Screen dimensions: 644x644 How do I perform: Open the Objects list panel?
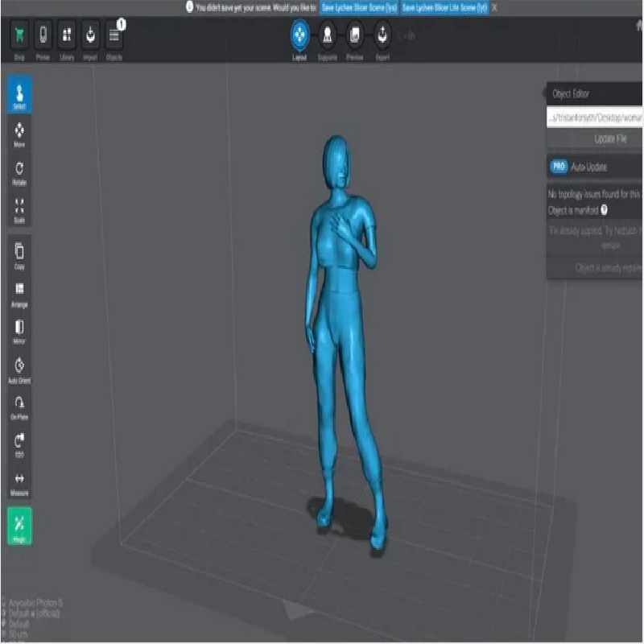click(x=114, y=38)
